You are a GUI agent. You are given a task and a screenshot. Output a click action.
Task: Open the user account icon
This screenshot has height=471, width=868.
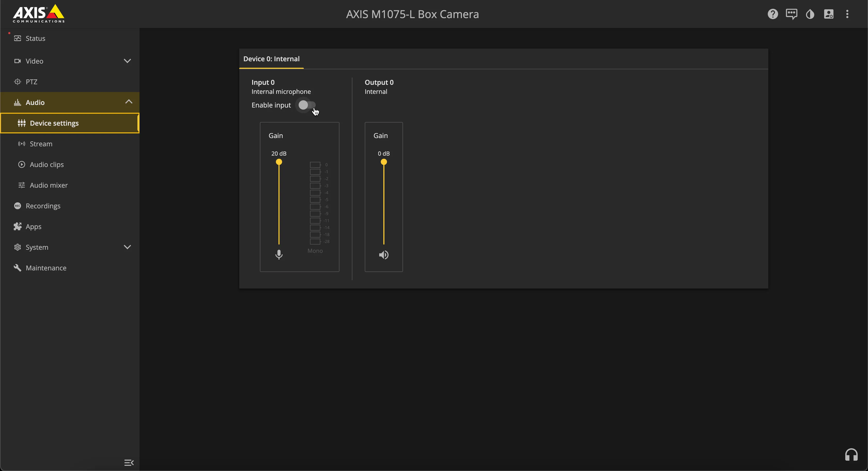(x=828, y=14)
